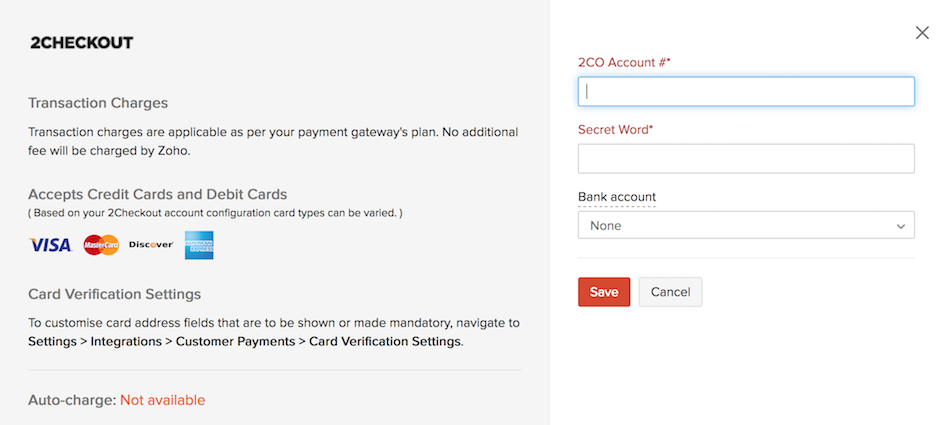Close the 2Checkout setup panel
Screen dimensions: 943x425
pyautogui.click(x=922, y=33)
